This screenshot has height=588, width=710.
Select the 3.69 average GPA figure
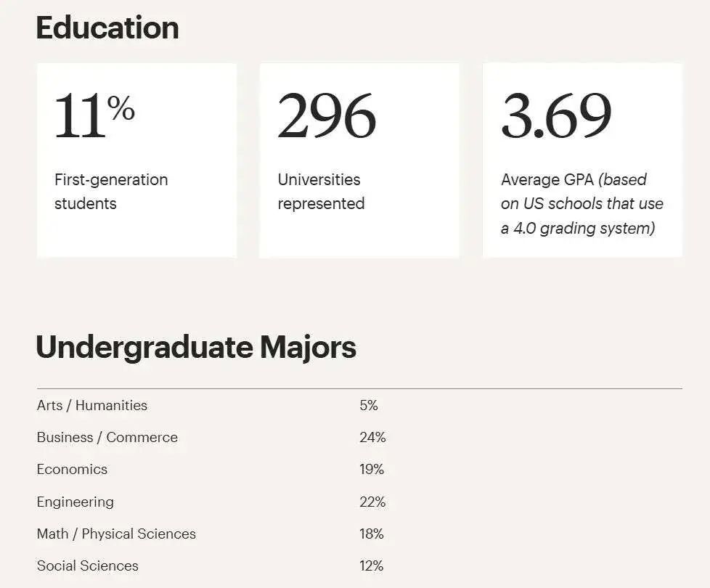(x=557, y=116)
